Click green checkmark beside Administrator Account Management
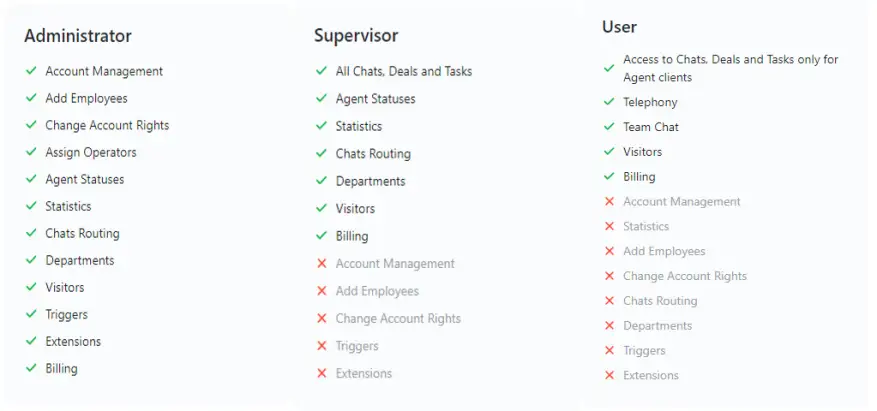The image size is (877, 411). (x=31, y=71)
